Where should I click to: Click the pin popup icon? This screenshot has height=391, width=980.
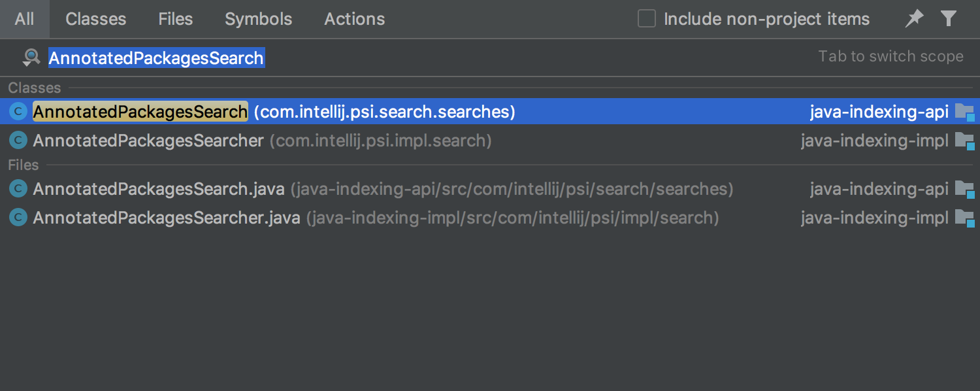point(915,19)
